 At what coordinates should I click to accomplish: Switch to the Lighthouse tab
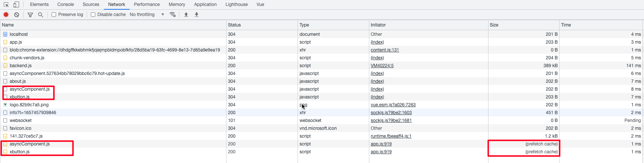click(x=237, y=4)
